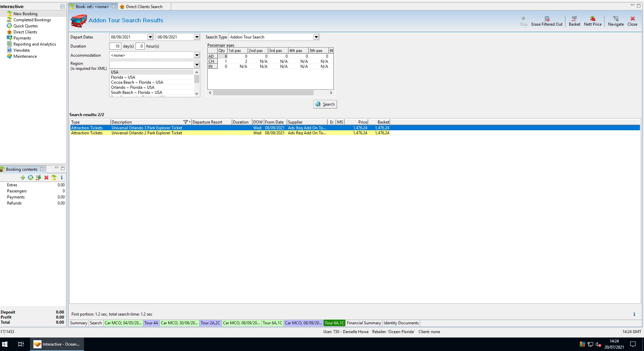Viewport: 644px width, 351px height.
Task: Sort results by From Date column header
Action: click(x=275, y=122)
